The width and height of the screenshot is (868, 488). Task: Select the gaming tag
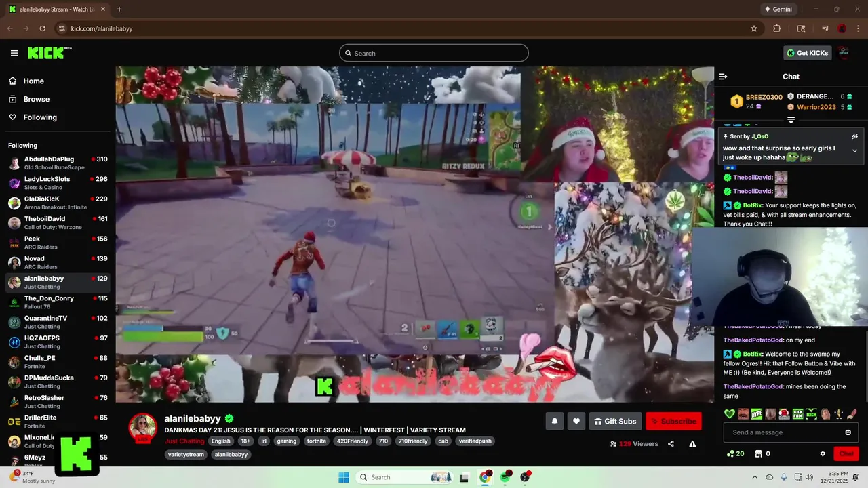286,441
